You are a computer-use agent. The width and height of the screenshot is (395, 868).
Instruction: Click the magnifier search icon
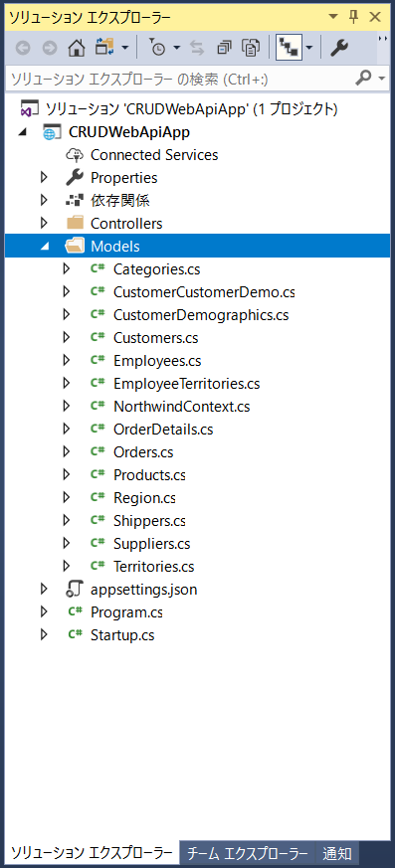(x=363, y=79)
